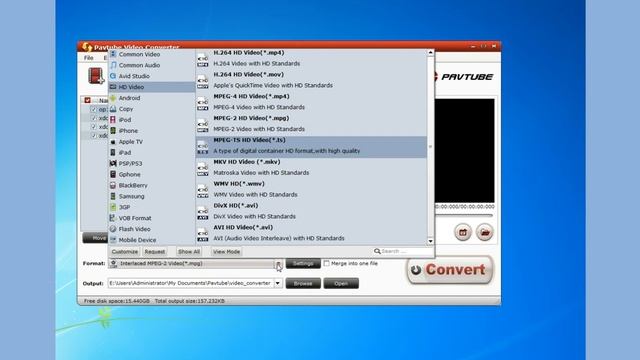
Task: Select the Android category
Action: tap(151, 98)
